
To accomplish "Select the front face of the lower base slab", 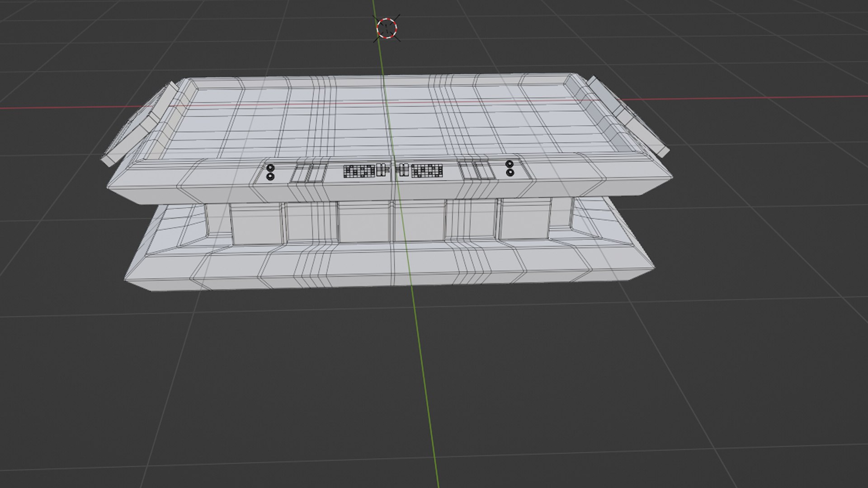I will click(x=389, y=269).
